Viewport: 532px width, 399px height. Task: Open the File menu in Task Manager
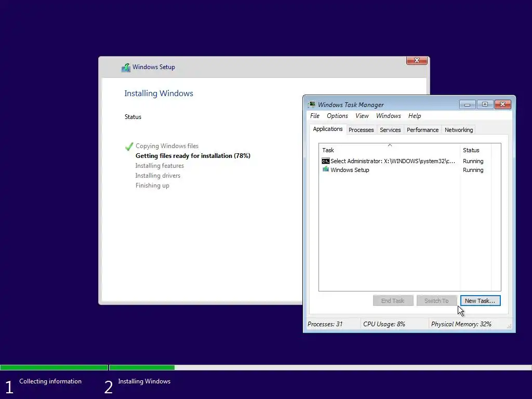pyautogui.click(x=314, y=116)
